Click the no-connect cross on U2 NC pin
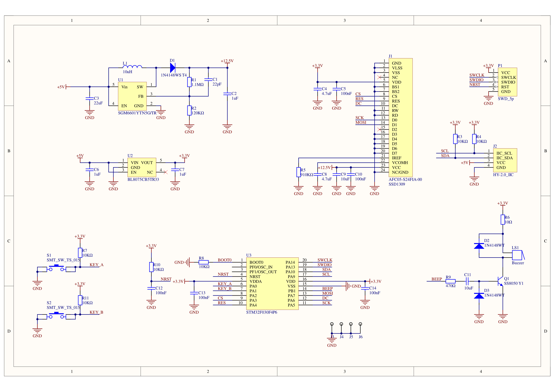 166,172
